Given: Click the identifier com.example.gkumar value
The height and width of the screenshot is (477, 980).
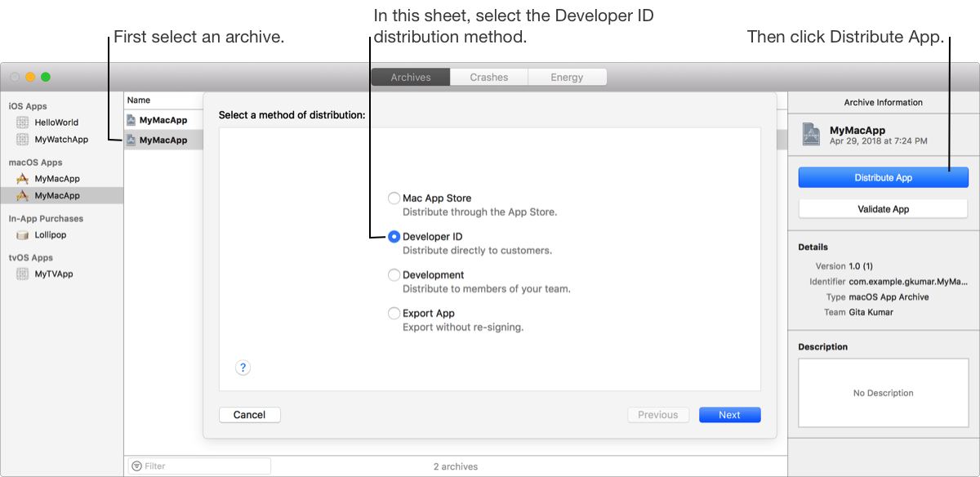Looking at the screenshot, I should pos(908,282).
